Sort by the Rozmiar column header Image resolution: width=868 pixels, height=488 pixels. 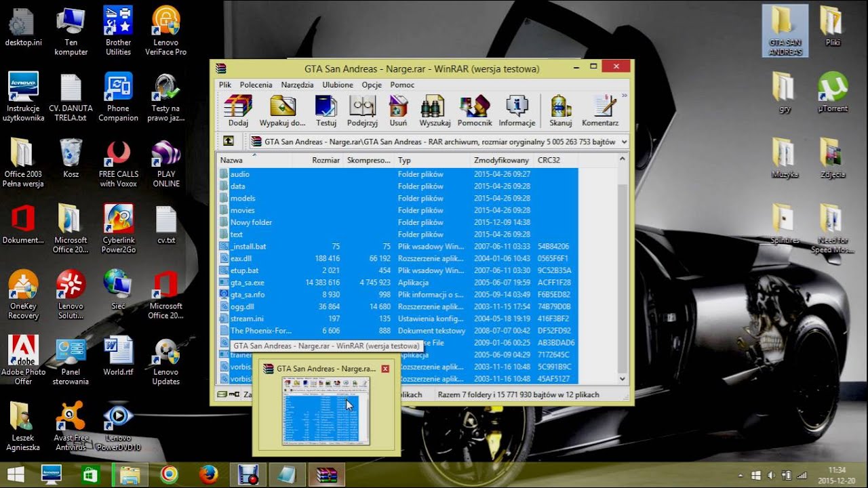point(318,160)
